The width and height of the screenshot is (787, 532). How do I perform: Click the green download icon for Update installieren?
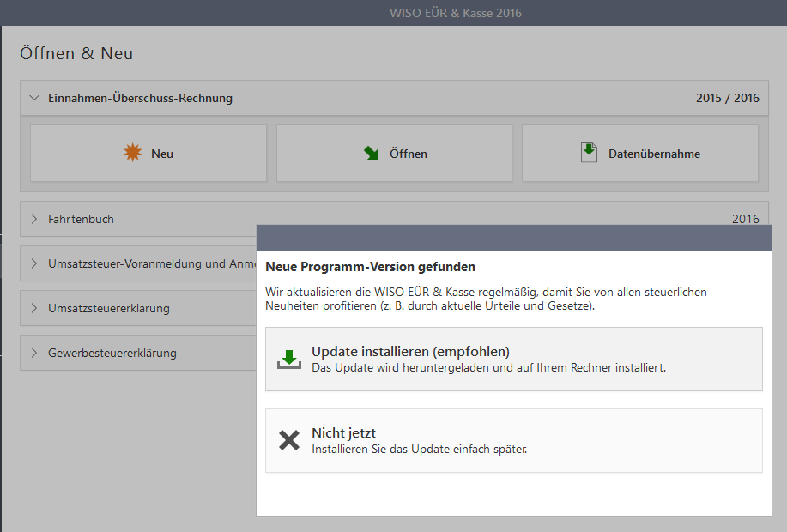point(289,359)
